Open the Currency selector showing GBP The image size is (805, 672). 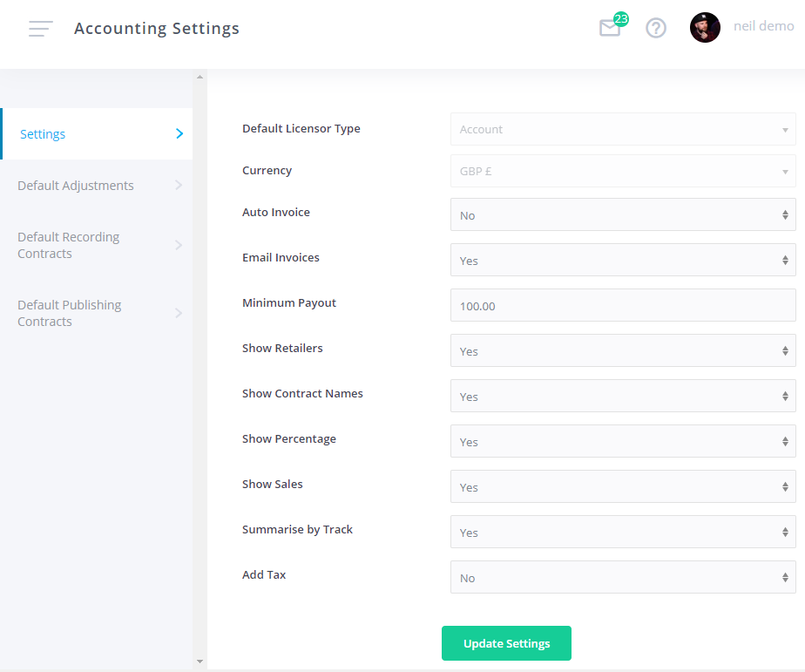click(x=622, y=170)
